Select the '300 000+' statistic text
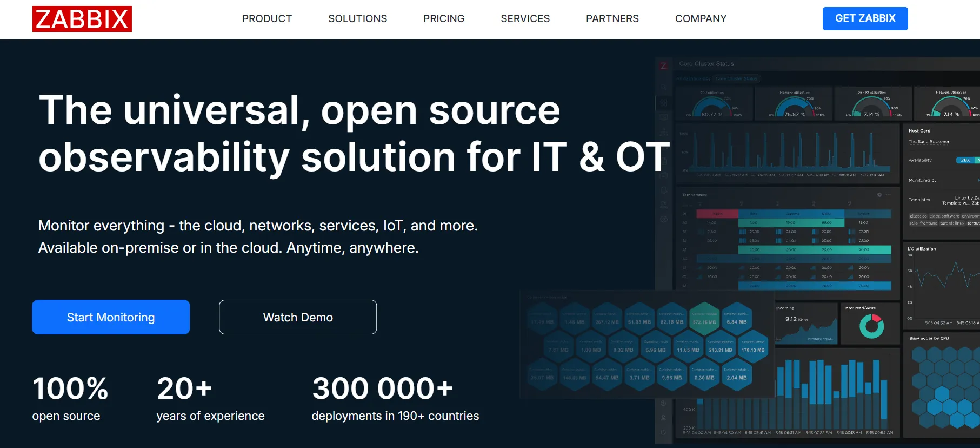This screenshot has height=448, width=980. coord(383,388)
